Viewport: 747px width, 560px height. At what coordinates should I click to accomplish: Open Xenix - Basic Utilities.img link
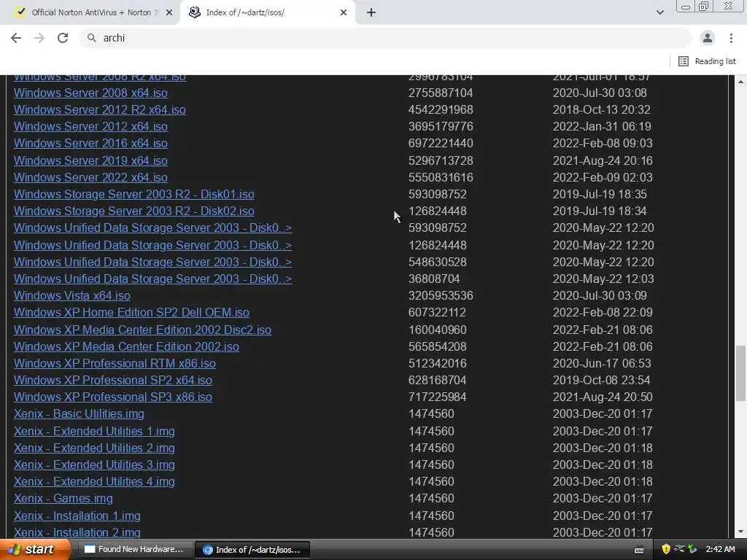[x=79, y=414]
